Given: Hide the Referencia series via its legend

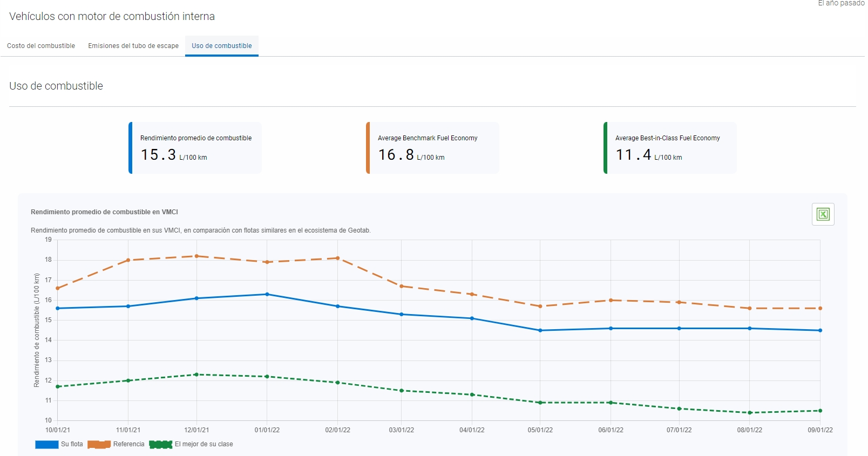Looking at the screenshot, I should [x=116, y=444].
